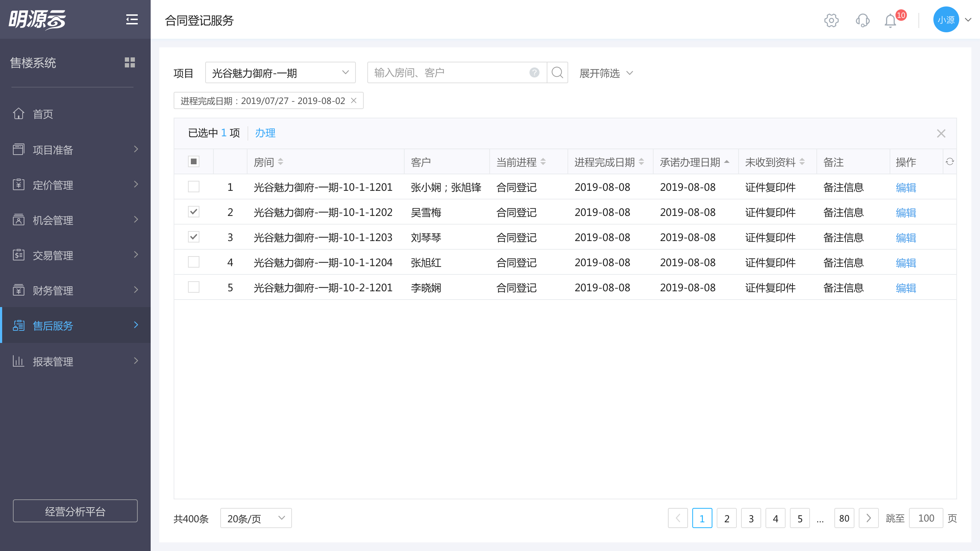Expand 财务管理 submenu chevron
980x551 pixels.
pyautogui.click(x=136, y=289)
